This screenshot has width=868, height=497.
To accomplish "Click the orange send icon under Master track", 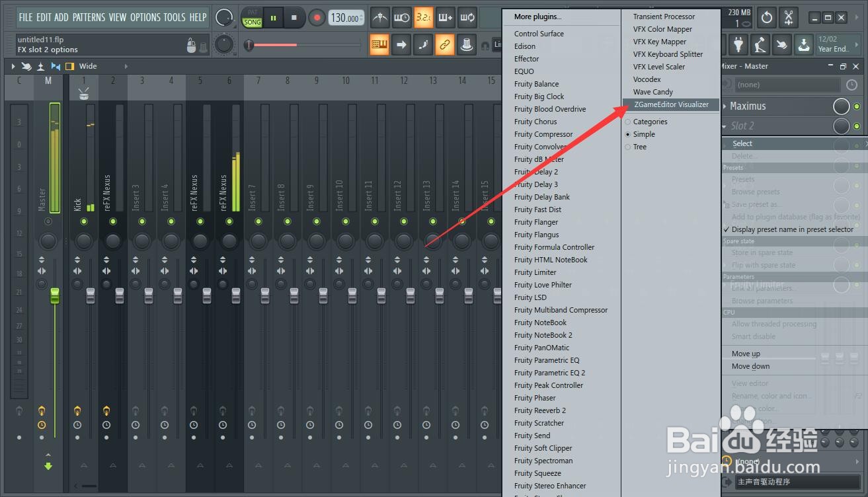I will 42,410.
